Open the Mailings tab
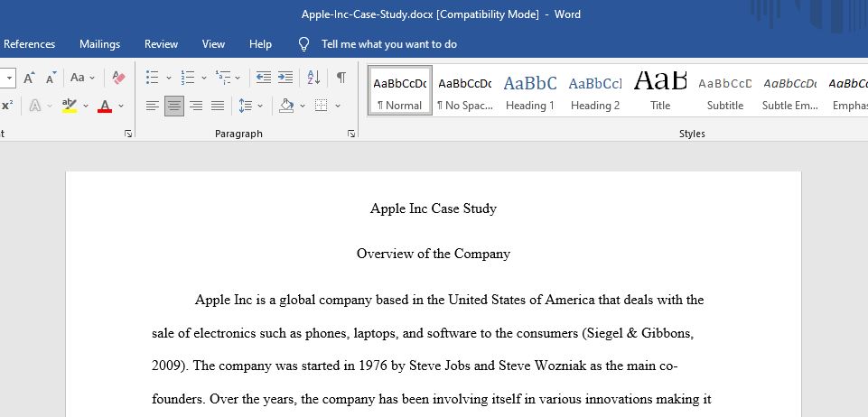Image resolution: width=868 pixels, height=417 pixels. coord(99,44)
